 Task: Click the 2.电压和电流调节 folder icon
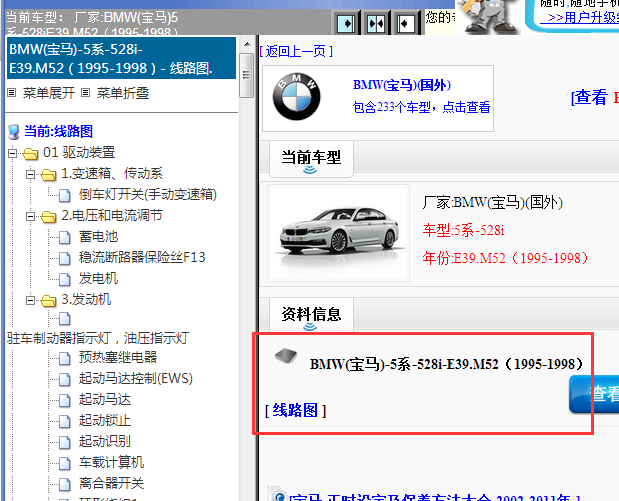coord(49,216)
